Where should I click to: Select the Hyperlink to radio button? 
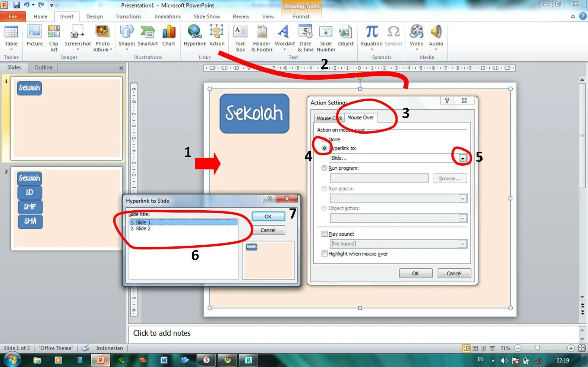point(324,148)
